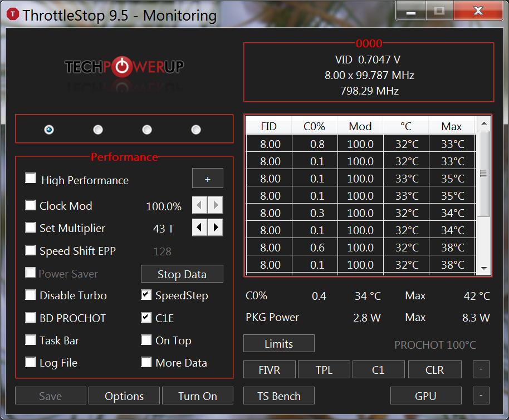Click the ThrottleStop red app icon in title bar
Viewport: 509px width, 420px height.
point(13,14)
